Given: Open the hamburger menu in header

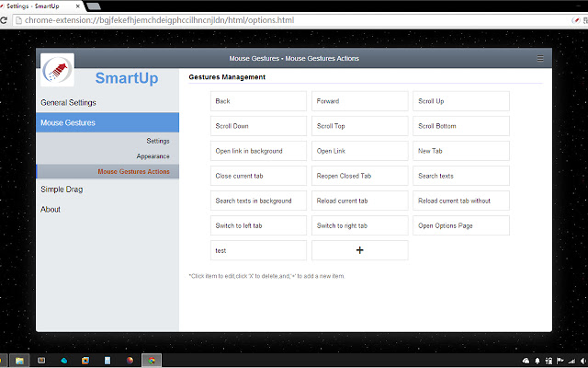Looking at the screenshot, I should (x=540, y=59).
